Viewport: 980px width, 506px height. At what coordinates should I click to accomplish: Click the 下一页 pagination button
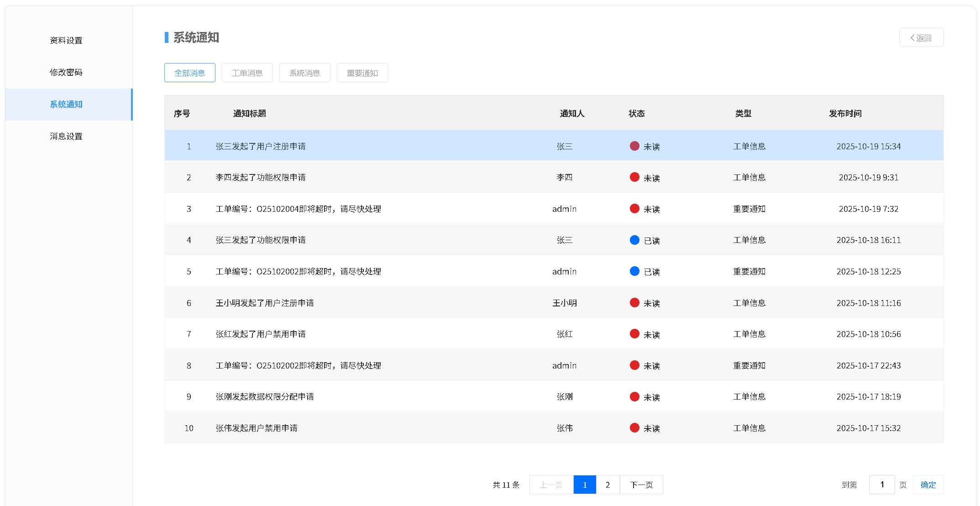pyautogui.click(x=641, y=485)
